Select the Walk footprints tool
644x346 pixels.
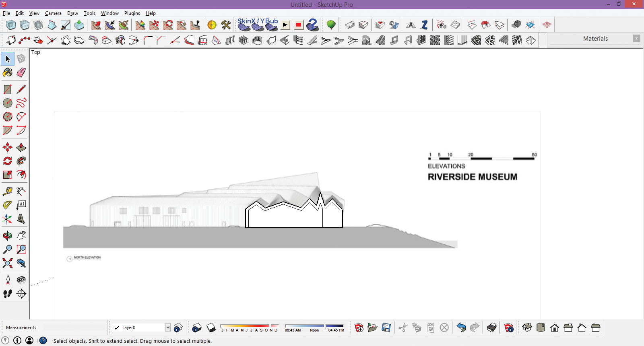coord(8,294)
